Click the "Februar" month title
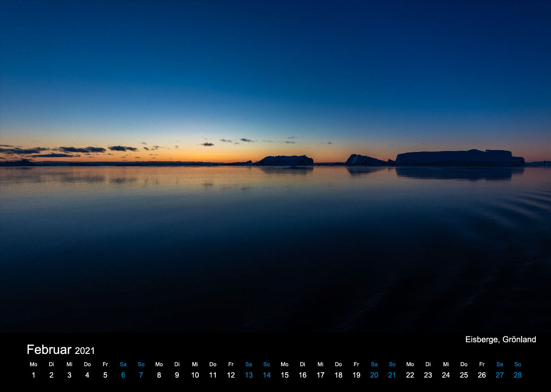The height and width of the screenshot is (392, 551). 49,349
